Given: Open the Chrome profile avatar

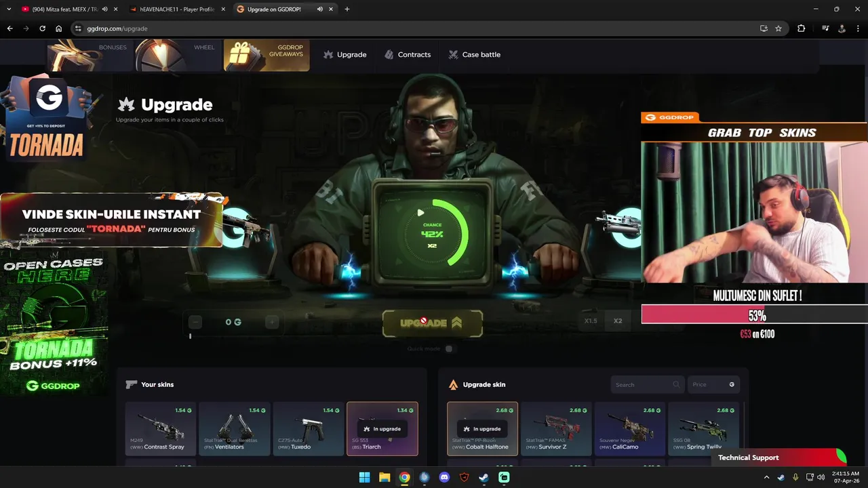Looking at the screenshot, I should 842,28.
